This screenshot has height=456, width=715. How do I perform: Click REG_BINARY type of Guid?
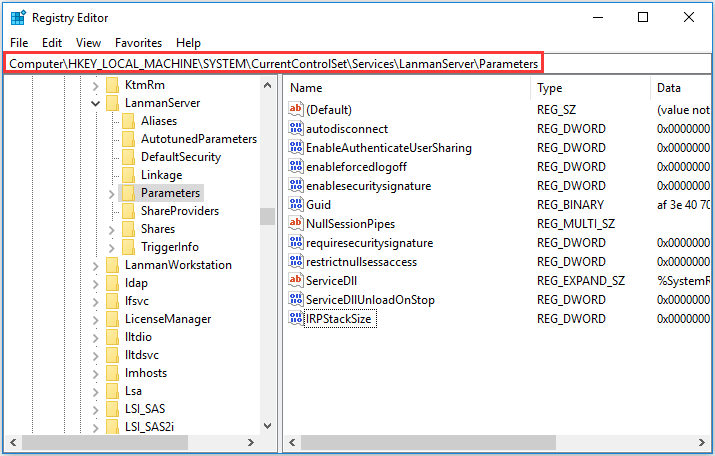[x=570, y=205]
